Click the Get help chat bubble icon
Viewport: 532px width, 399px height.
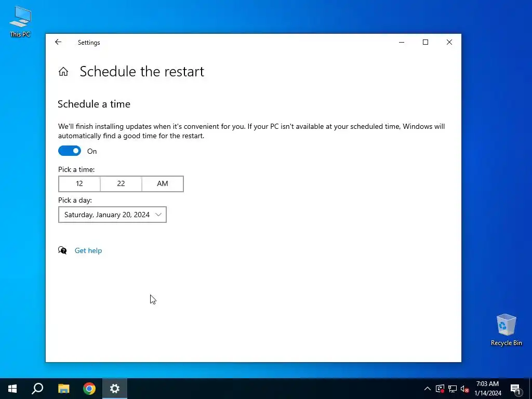pos(62,250)
